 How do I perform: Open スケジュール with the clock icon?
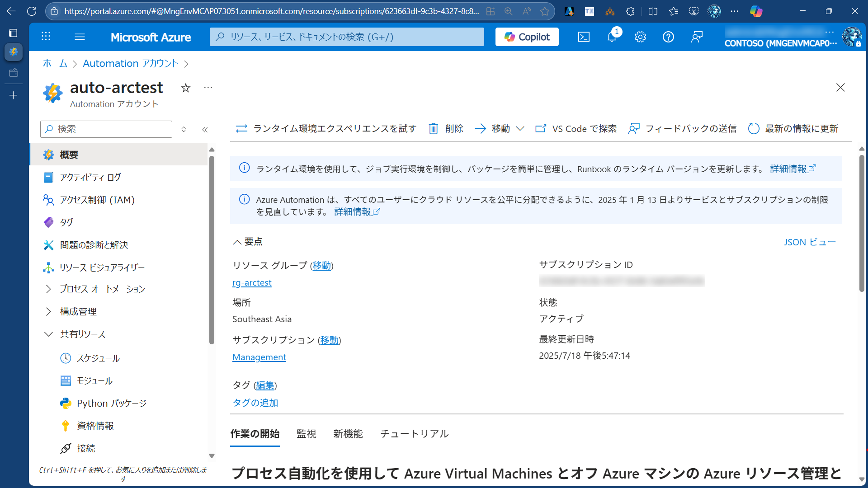click(98, 358)
